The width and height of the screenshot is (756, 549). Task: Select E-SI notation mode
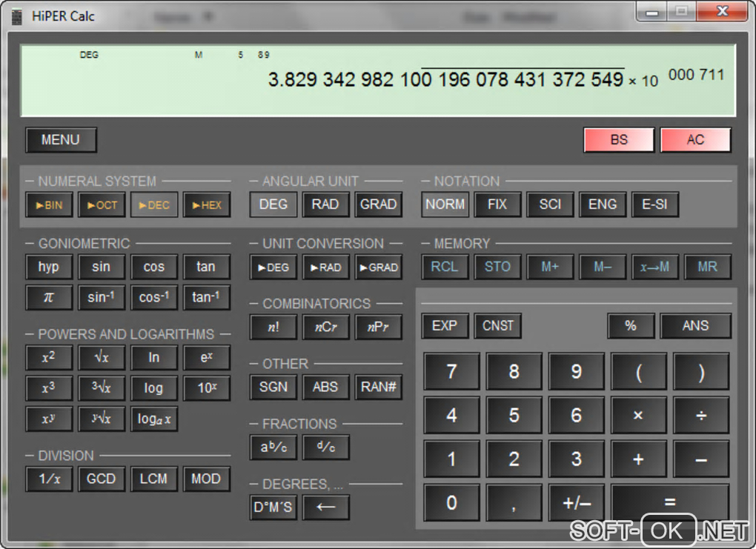click(655, 204)
